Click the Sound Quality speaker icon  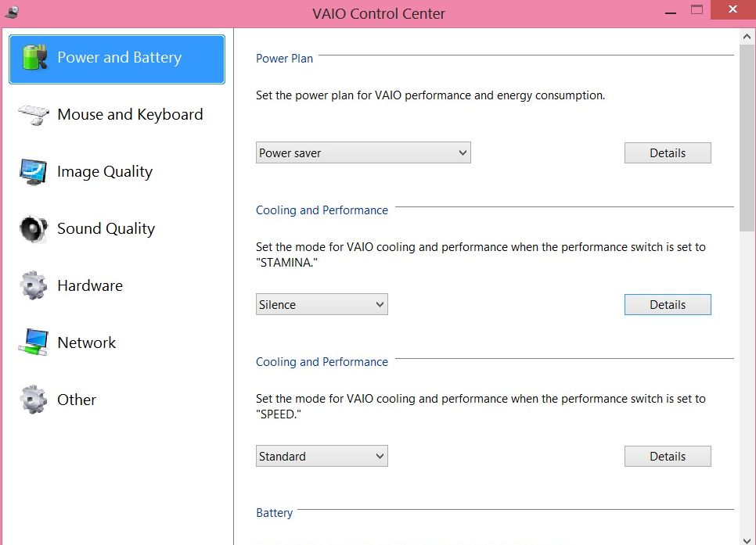click(34, 229)
